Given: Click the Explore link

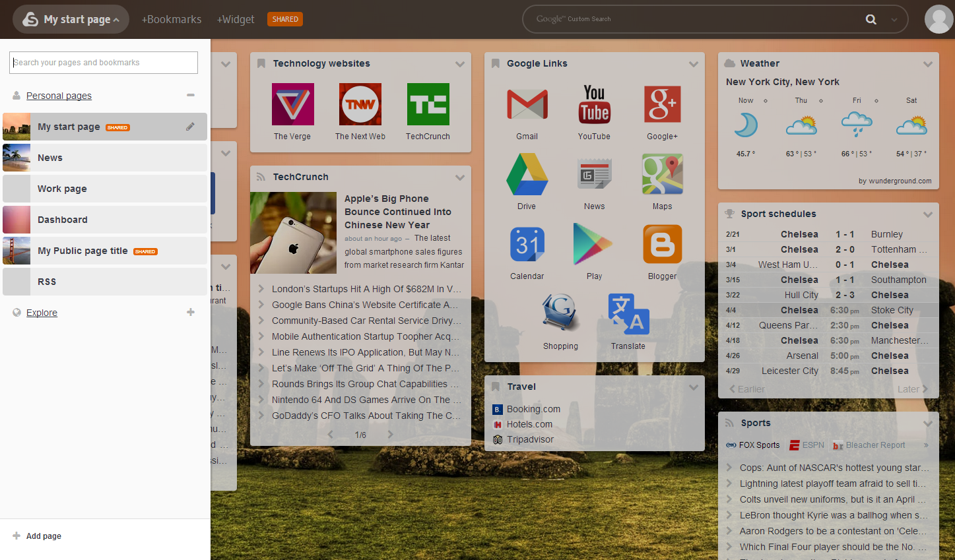Looking at the screenshot, I should click(x=41, y=312).
